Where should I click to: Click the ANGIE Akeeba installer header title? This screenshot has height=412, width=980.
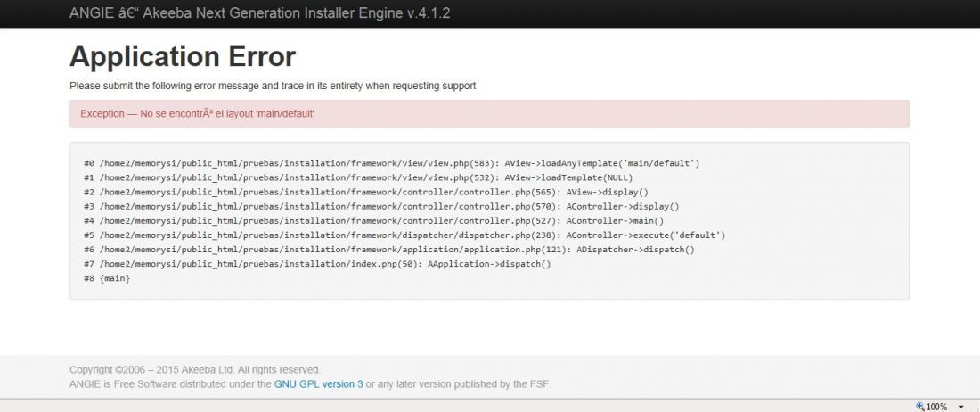coord(259,13)
